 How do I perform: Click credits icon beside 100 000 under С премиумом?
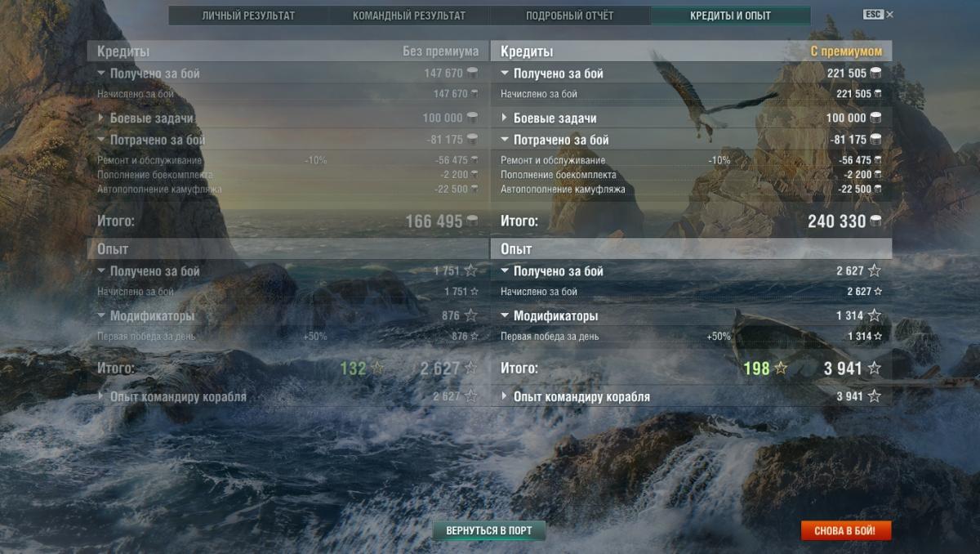[x=876, y=118]
